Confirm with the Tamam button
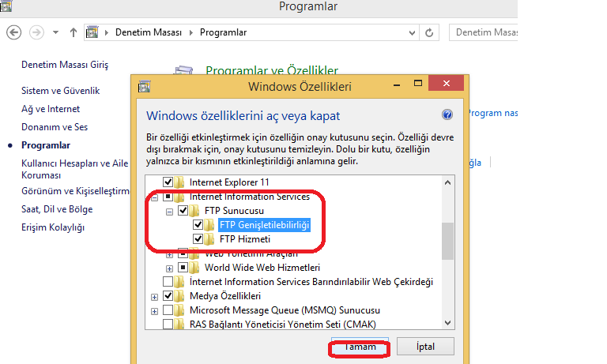Screen dimensions: 607x364 360,347
